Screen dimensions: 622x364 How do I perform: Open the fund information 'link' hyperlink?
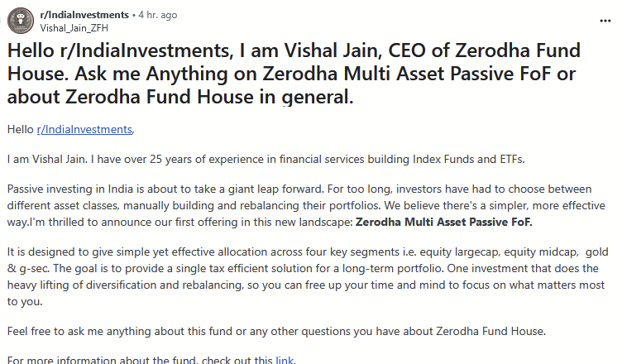pyautogui.click(x=285, y=360)
